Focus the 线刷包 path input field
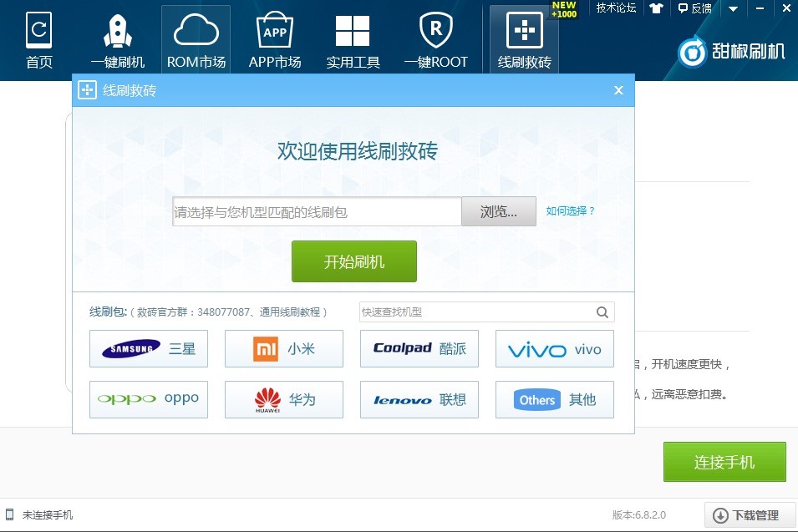The image size is (798, 532). pos(317,211)
